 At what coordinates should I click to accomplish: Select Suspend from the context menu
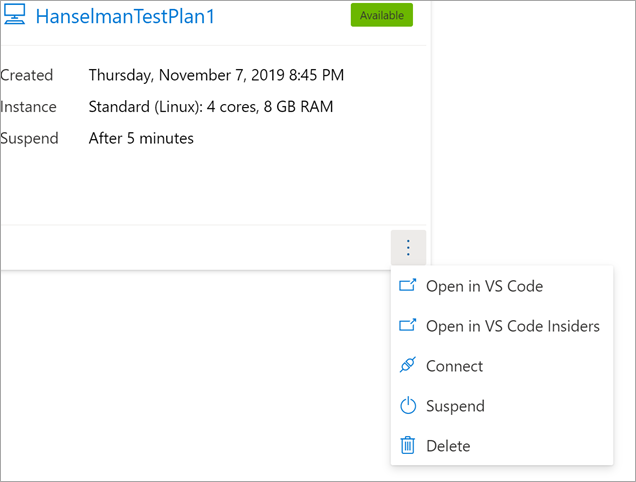click(502, 406)
